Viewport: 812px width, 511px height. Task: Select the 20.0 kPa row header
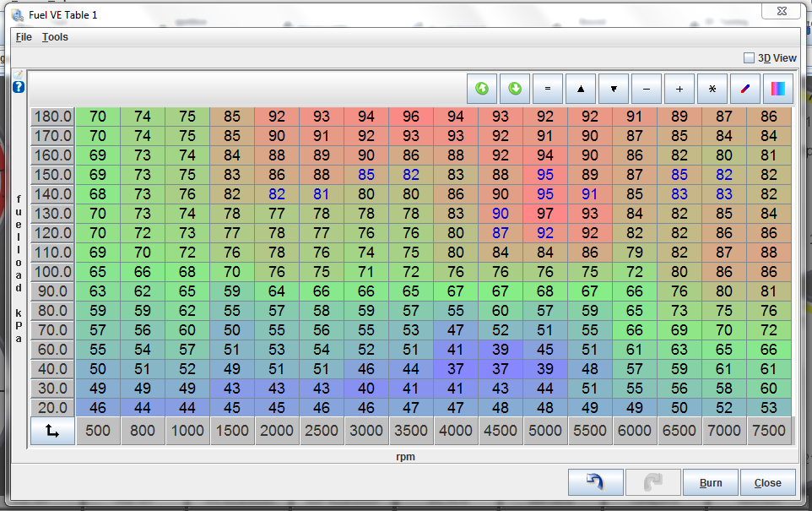click(52, 408)
